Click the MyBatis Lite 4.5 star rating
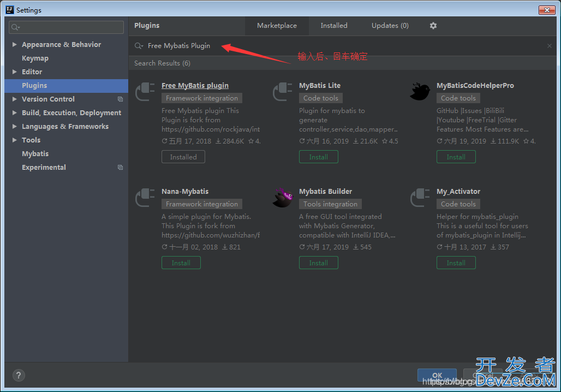The image size is (561, 392). click(x=390, y=141)
